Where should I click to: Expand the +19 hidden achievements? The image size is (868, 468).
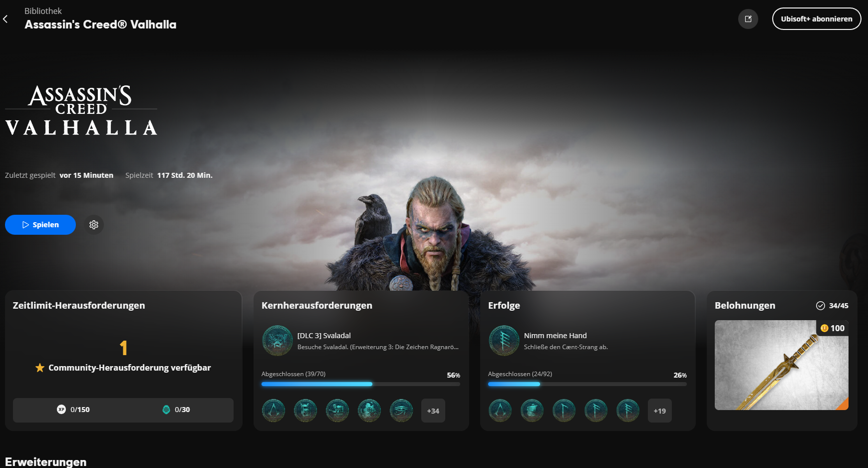pyautogui.click(x=659, y=411)
